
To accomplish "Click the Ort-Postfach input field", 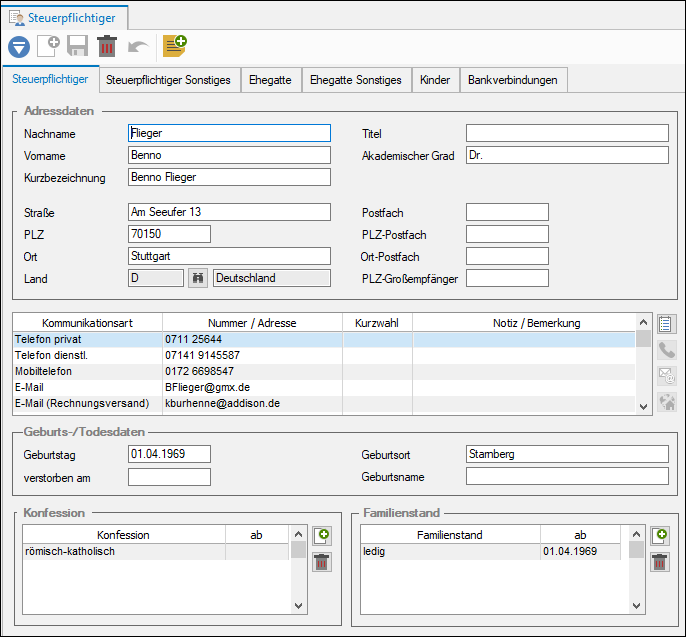I will pyautogui.click(x=507, y=256).
